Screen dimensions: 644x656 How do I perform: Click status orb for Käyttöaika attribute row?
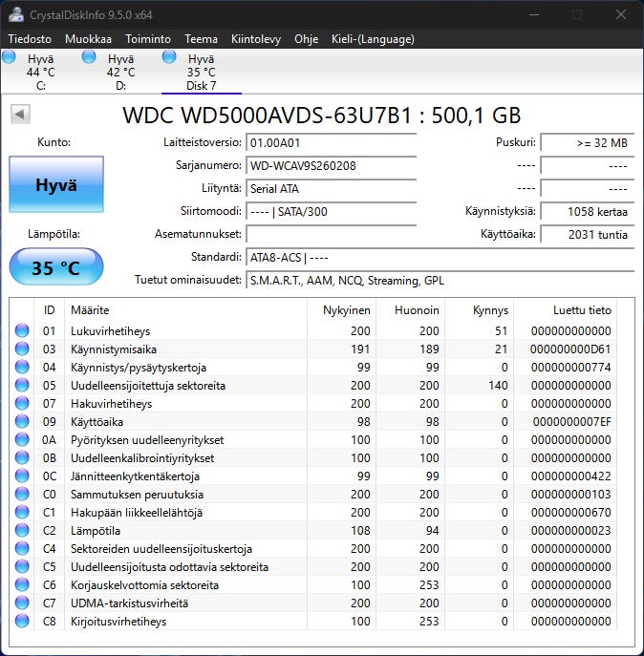click(21, 422)
